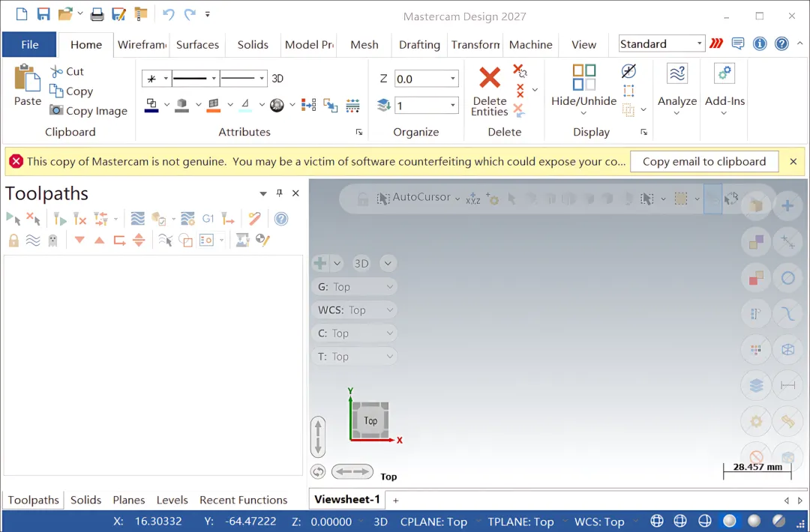Viewport: 810px width, 532px height.
Task: Open the Surfaces ribbon tab
Action: coord(197,45)
